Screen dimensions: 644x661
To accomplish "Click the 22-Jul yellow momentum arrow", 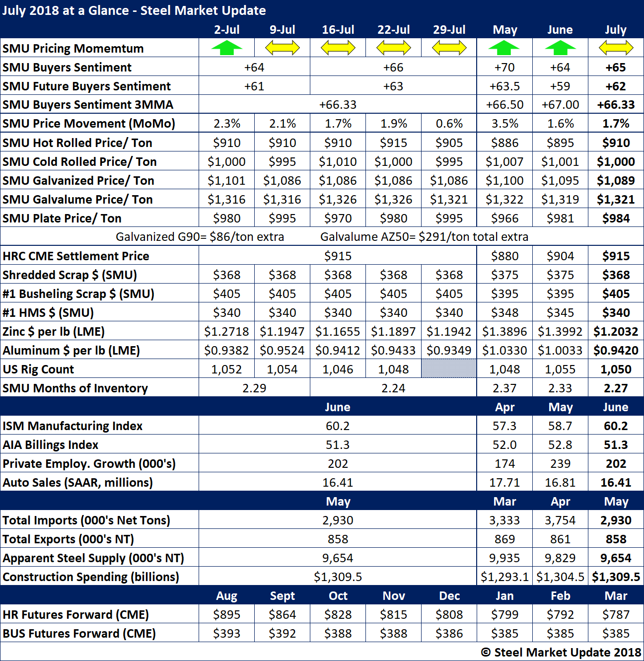I will click(x=393, y=48).
